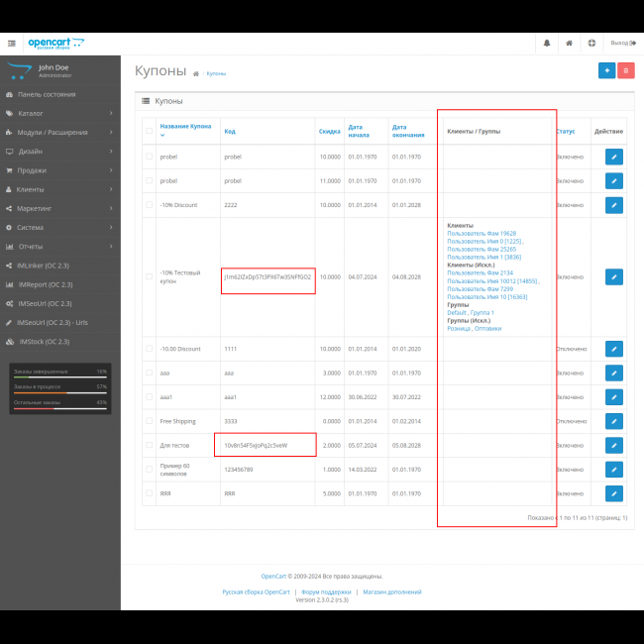Sort the table by Скидка column
644x644 pixels.
coord(329,131)
